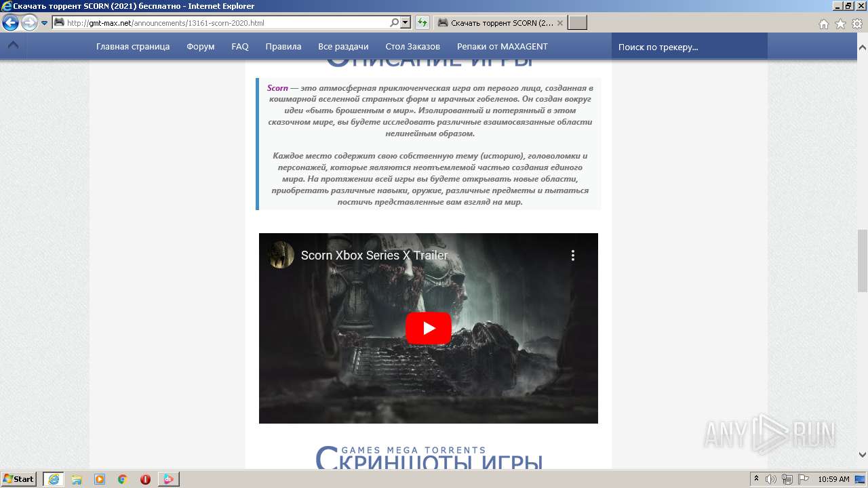
Task: Go forward with the browser Forward arrow
Action: click(x=29, y=22)
